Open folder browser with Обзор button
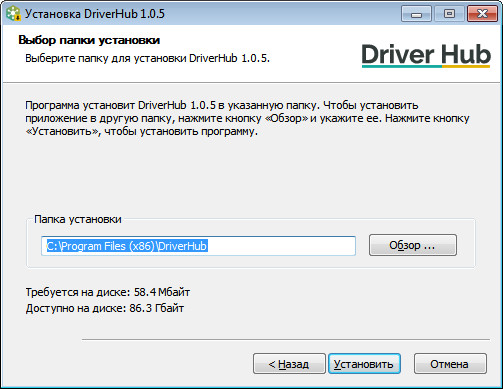Screen dimensions: 503x389 [412, 245]
